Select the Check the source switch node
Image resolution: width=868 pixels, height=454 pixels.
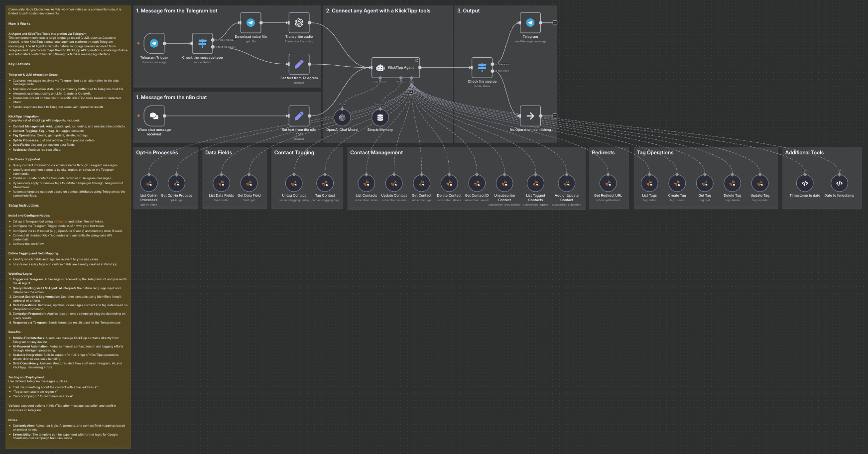pos(482,68)
